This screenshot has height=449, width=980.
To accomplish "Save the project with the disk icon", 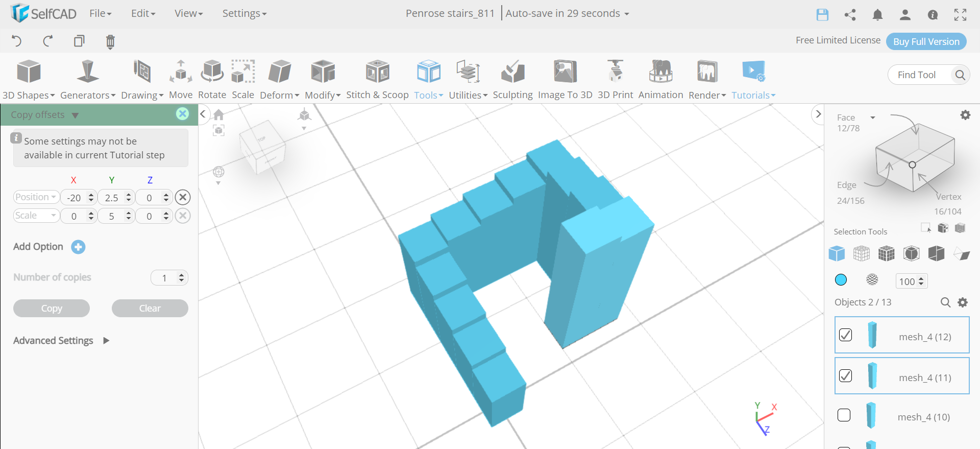I will [x=822, y=15].
